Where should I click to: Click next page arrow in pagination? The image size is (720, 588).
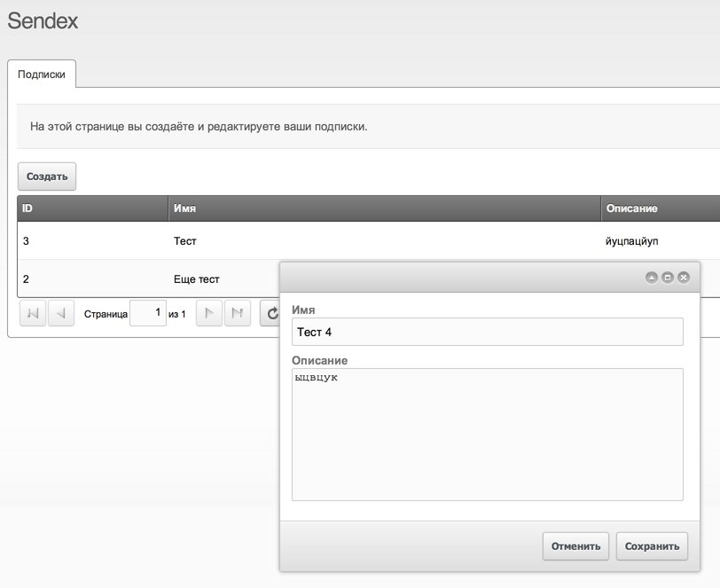[209, 314]
